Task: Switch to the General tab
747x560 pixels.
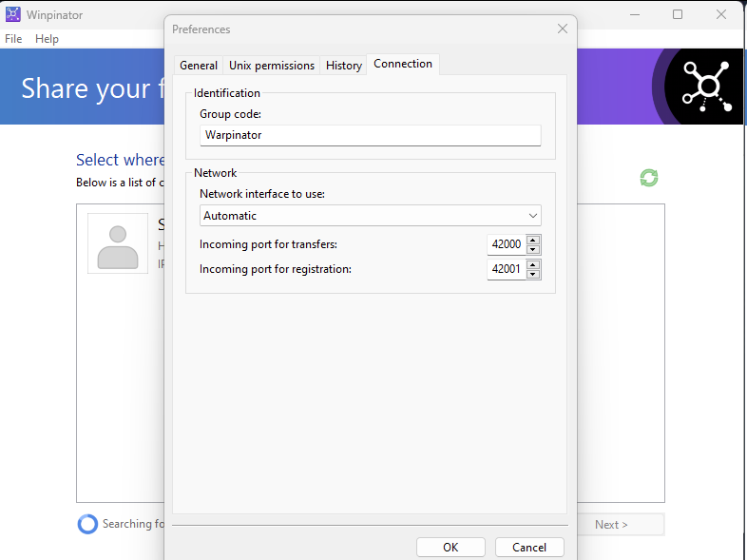Action: point(199,66)
